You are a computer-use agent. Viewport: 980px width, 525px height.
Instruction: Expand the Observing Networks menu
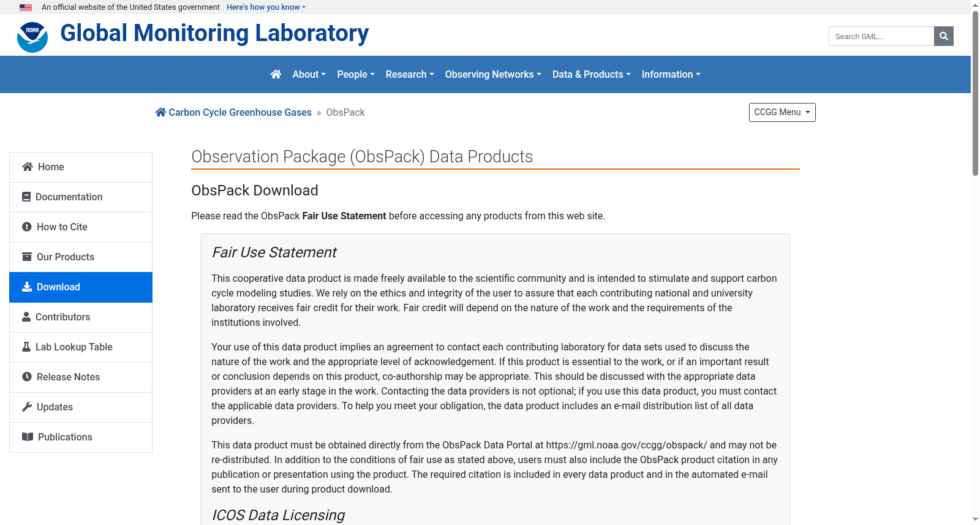tap(493, 74)
